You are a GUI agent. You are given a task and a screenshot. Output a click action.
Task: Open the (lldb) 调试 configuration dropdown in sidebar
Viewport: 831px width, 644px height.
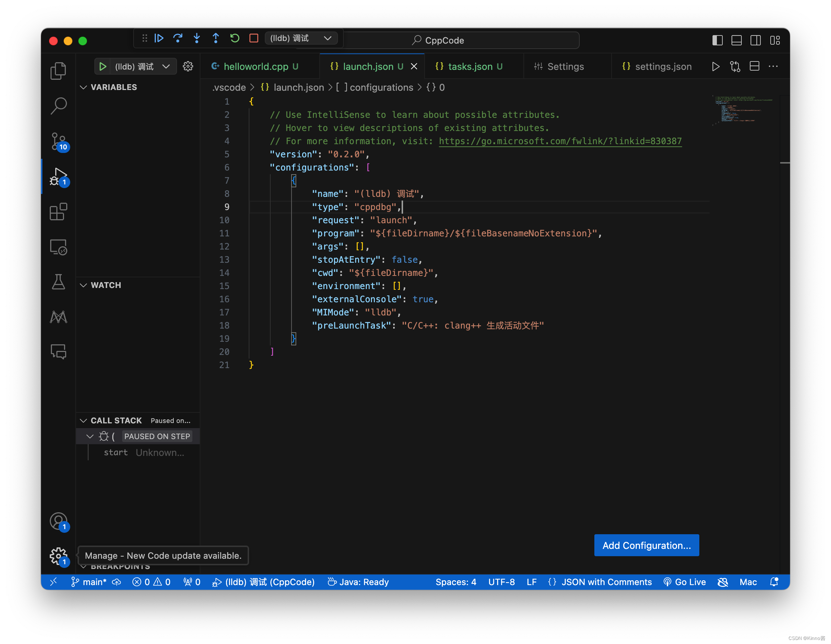(x=166, y=67)
